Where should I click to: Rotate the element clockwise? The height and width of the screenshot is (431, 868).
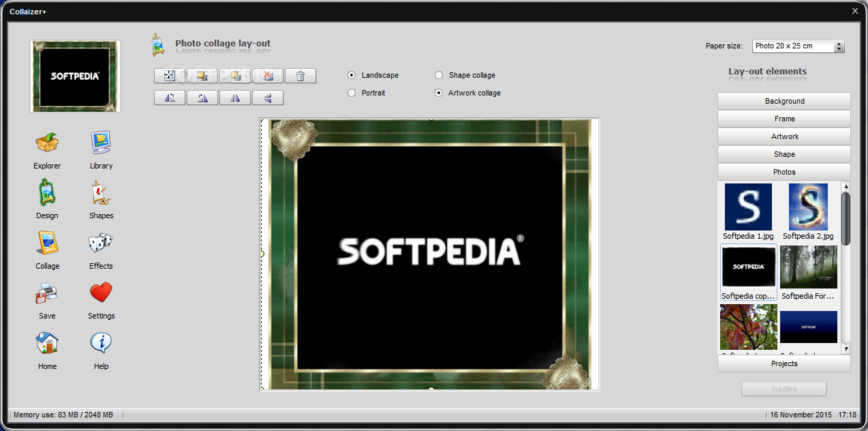pyautogui.click(x=202, y=98)
